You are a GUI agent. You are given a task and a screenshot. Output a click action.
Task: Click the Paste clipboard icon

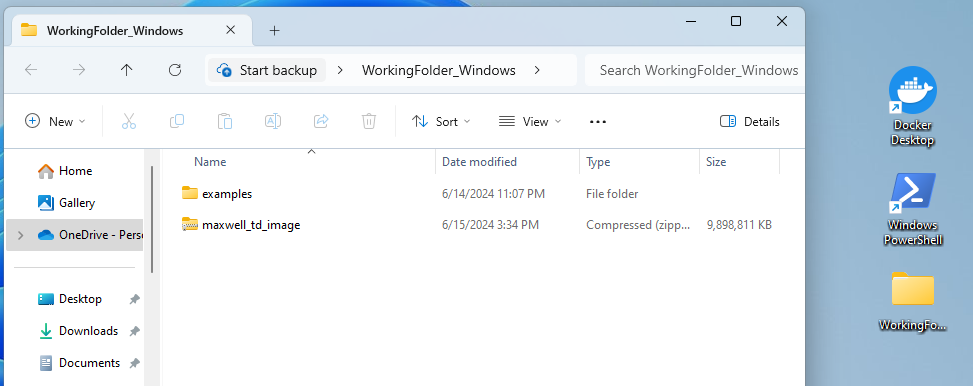[x=225, y=122]
